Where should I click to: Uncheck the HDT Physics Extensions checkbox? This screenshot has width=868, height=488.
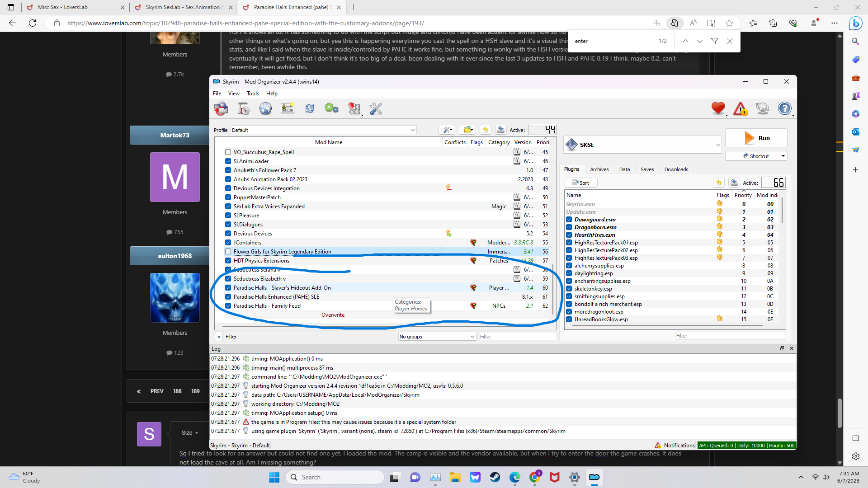228,261
